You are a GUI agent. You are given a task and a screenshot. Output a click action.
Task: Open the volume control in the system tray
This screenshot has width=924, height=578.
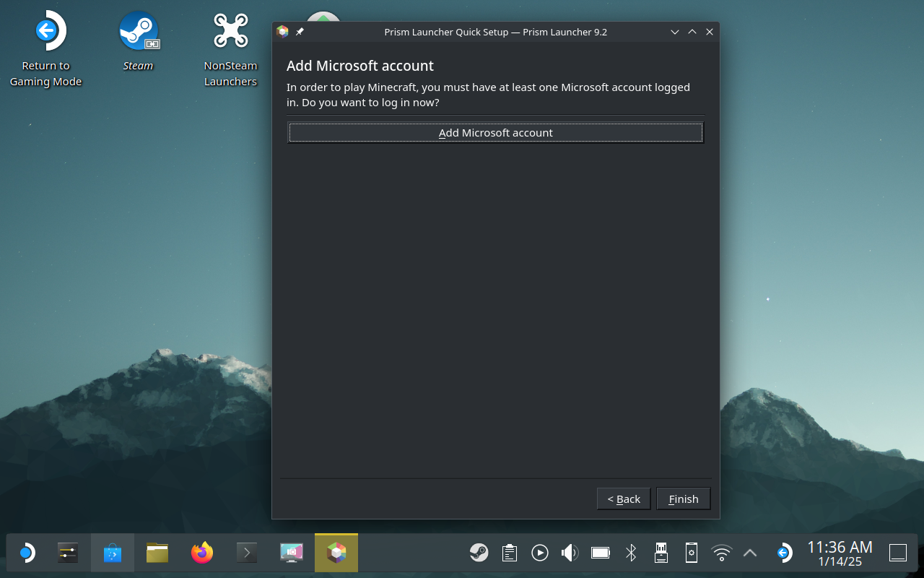570,553
